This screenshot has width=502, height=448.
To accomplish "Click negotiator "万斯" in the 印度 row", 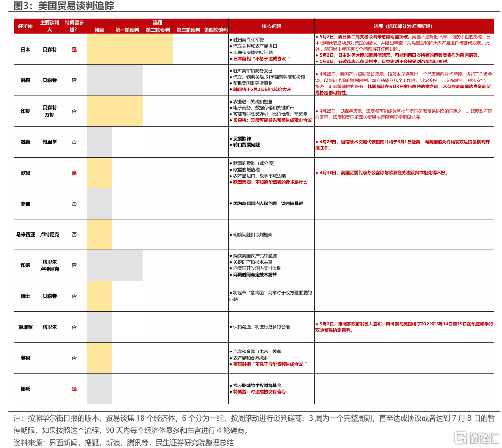I will point(50,114).
